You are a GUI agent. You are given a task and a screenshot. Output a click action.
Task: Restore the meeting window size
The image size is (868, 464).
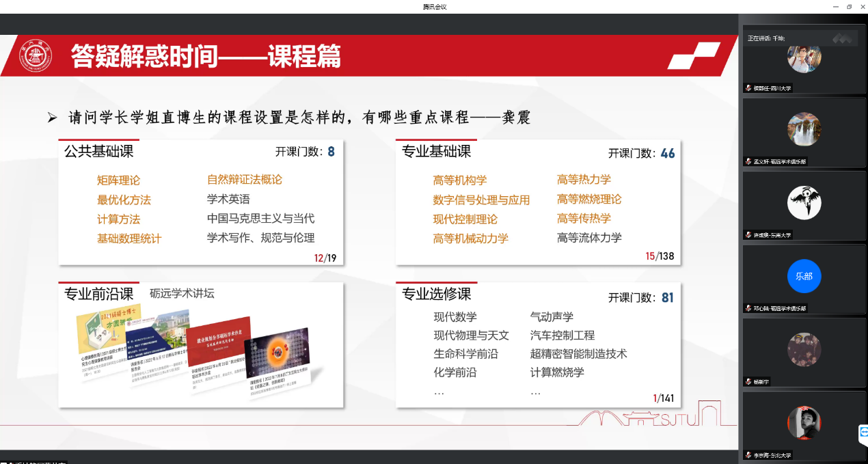849,7
